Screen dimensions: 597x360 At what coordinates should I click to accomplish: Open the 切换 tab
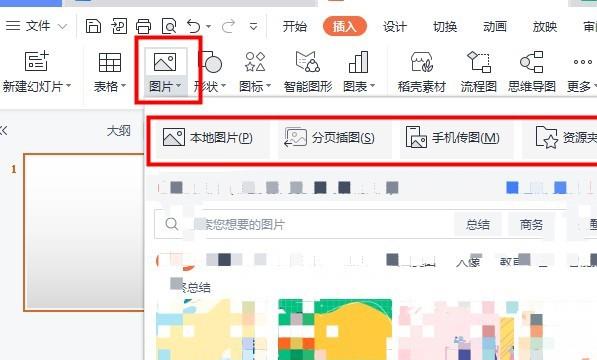(x=445, y=27)
